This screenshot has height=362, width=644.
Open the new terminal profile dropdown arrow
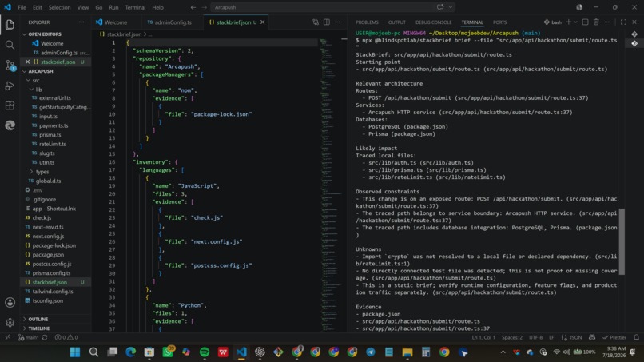pyautogui.click(x=576, y=22)
